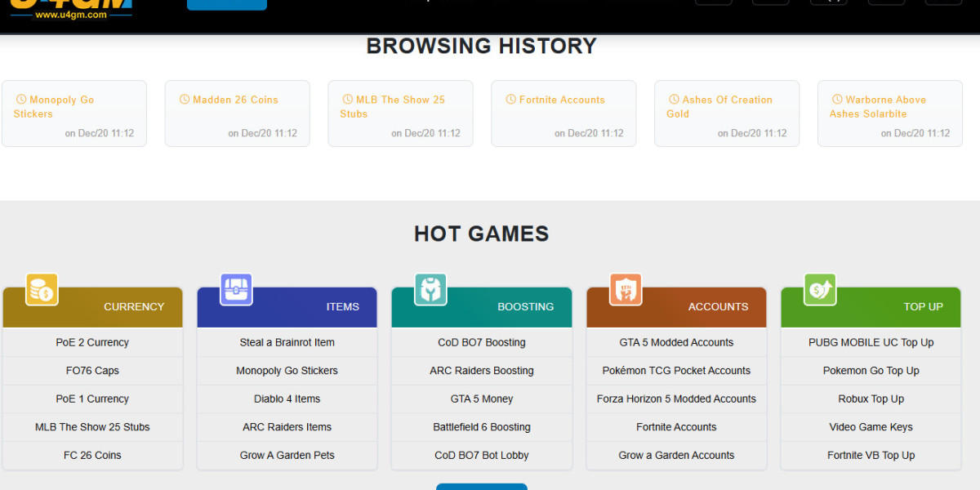Choose ARC Raiders Boosting option
980x490 pixels.
tap(481, 371)
